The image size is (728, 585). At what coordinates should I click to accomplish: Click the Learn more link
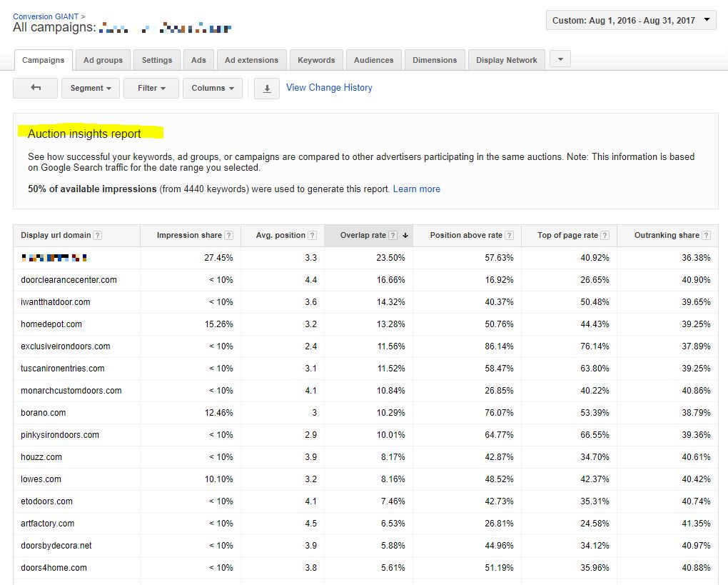click(x=417, y=189)
